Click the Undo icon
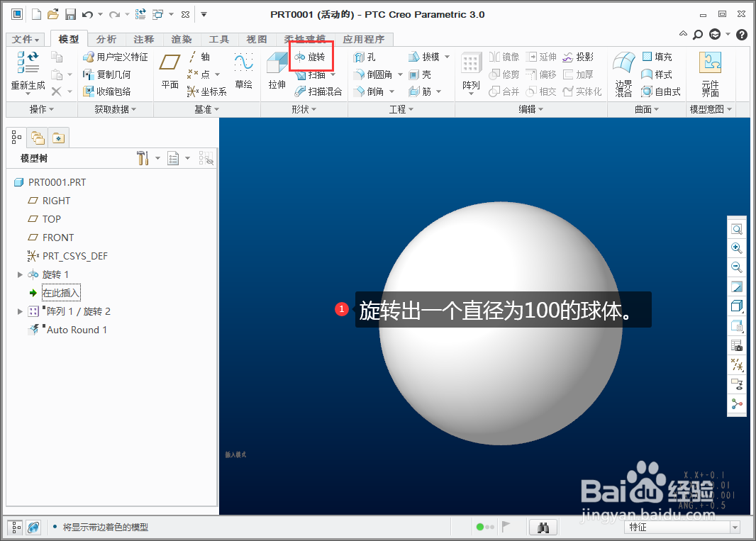The image size is (756, 541). pos(87,14)
